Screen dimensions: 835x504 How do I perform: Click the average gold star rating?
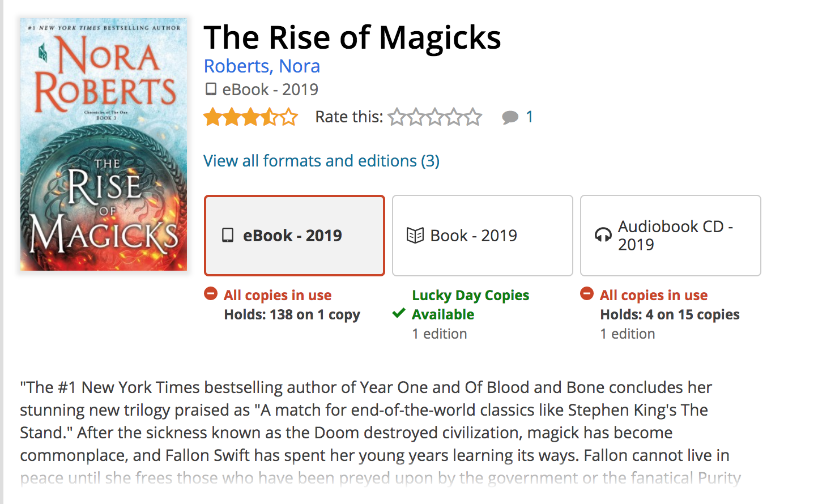click(x=251, y=117)
